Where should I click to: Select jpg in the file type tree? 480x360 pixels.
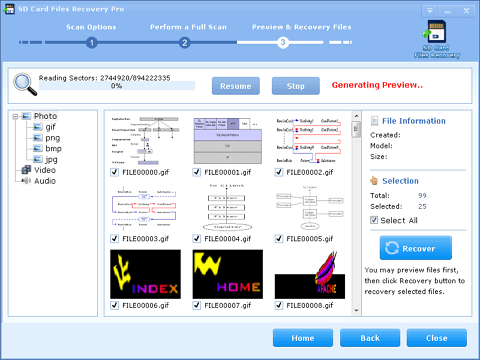point(51,159)
